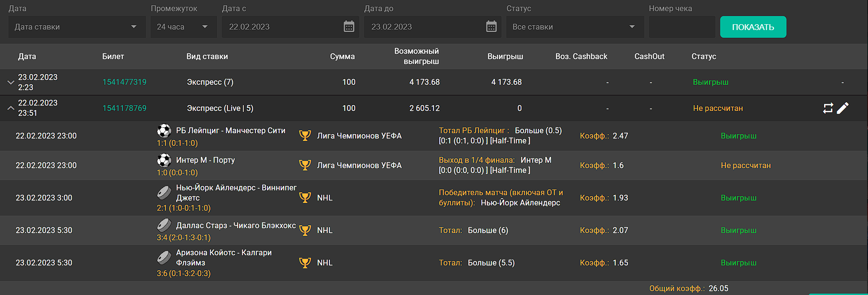The width and height of the screenshot is (868, 295).
Task: Open the 'Дата с' calendar picker icon
Action: [349, 27]
